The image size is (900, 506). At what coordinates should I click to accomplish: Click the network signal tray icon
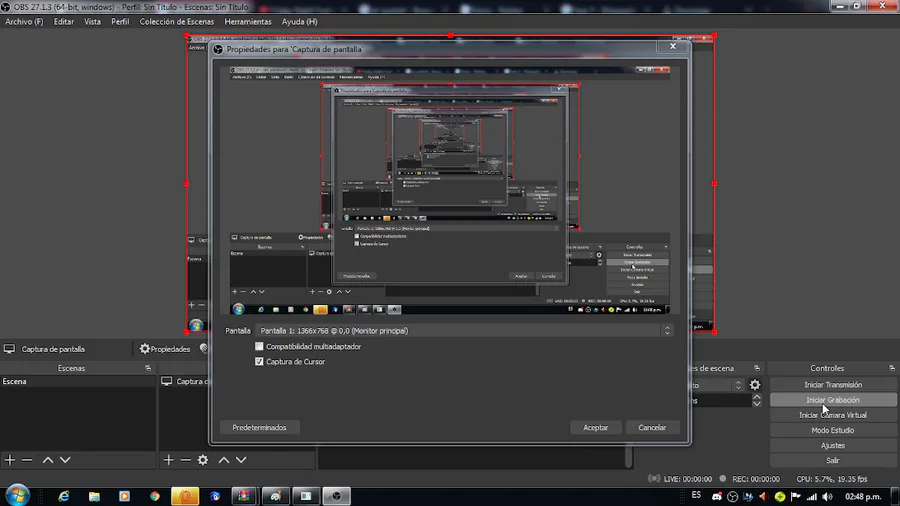point(812,496)
